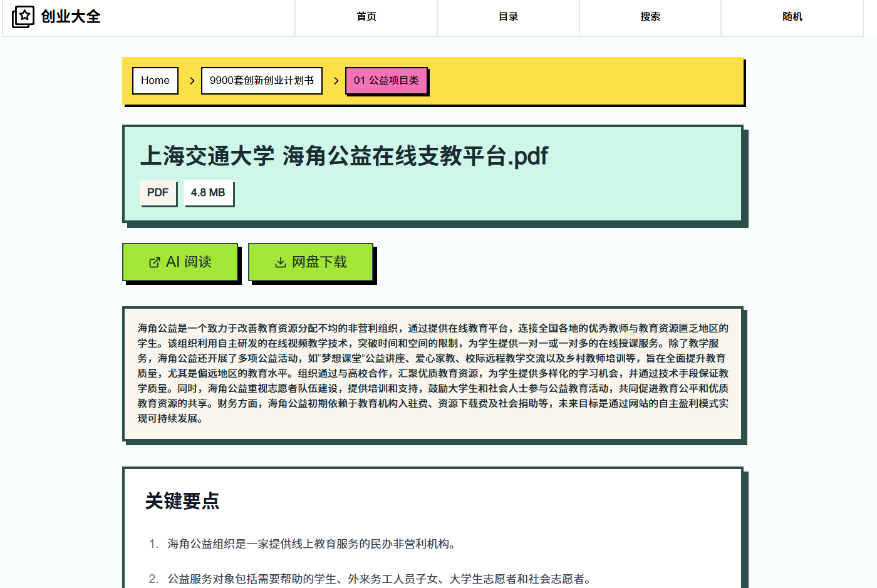The height and width of the screenshot is (588, 877).
Task: Click the title 上海交通大学 海角公益在线支教平台.pdf
Action: coord(344,156)
